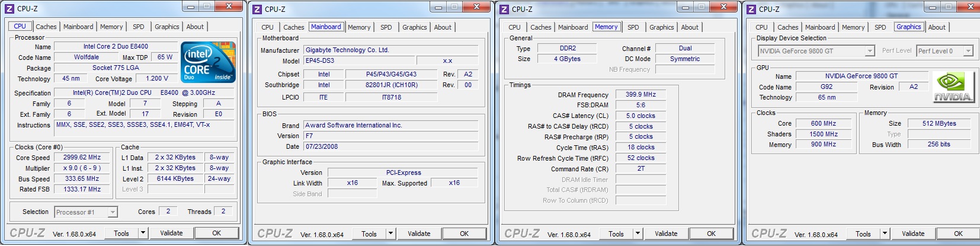Click OK button in Memory window

point(712,234)
